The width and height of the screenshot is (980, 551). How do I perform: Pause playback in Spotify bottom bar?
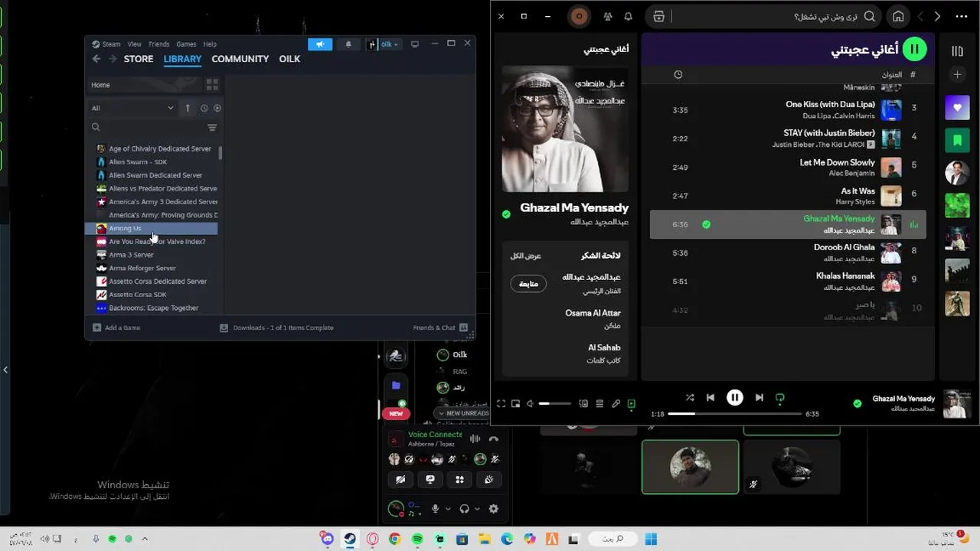[735, 397]
